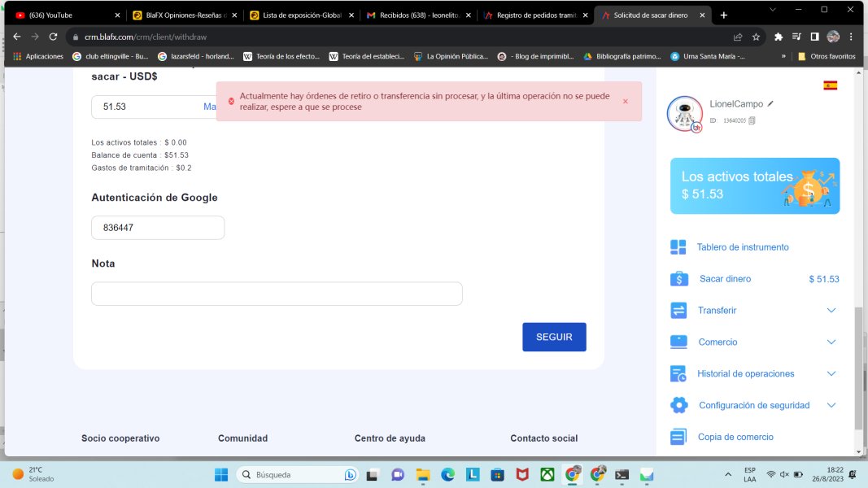Viewport: 868px width, 488px height.
Task: Click the Copia de comercio icon
Action: pos(678,438)
